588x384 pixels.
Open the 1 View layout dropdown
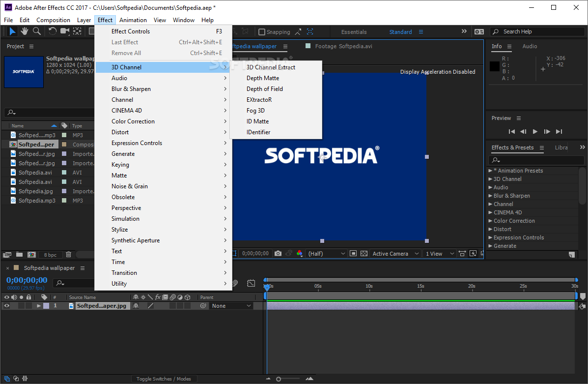pos(440,254)
